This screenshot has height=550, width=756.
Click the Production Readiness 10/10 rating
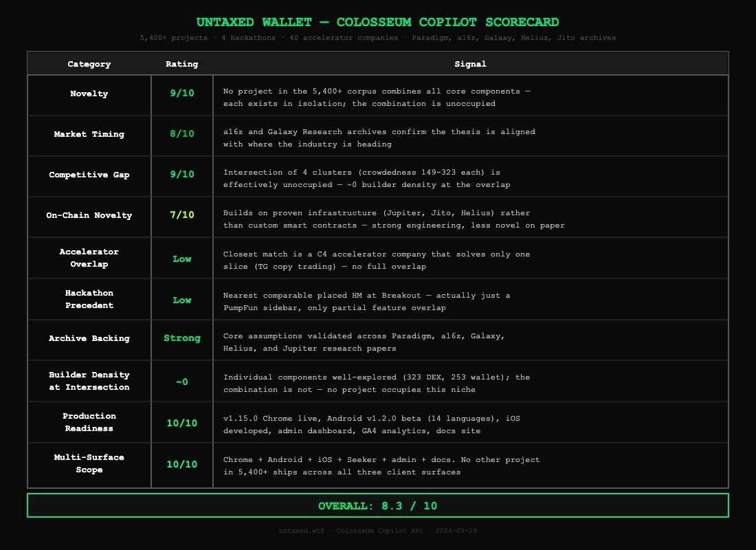tap(181, 423)
